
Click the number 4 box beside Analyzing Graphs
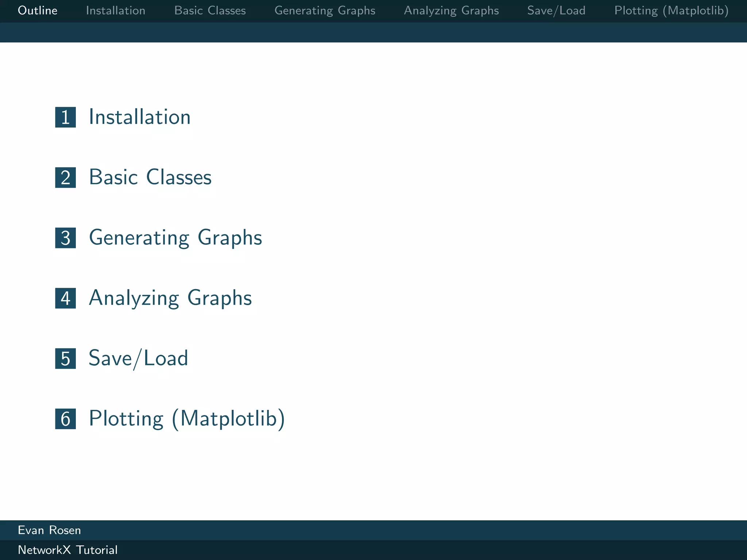click(x=66, y=298)
